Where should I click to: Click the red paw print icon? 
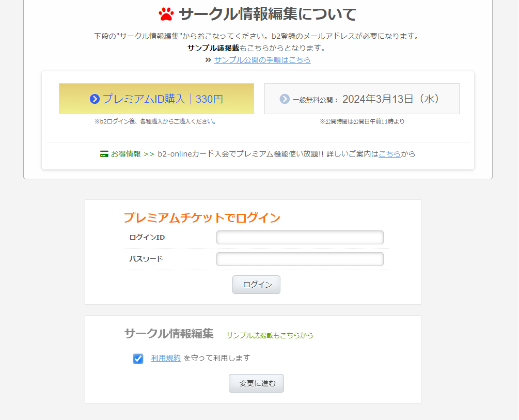[x=166, y=14]
